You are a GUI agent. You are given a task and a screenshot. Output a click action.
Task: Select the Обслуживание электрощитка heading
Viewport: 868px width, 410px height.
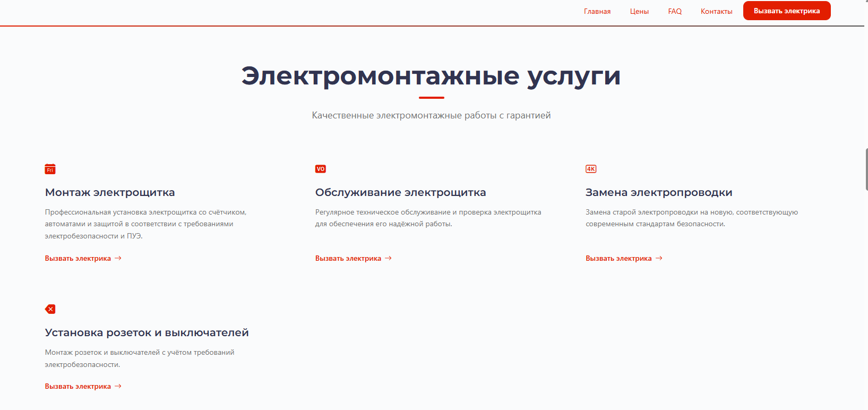[400, 192]
